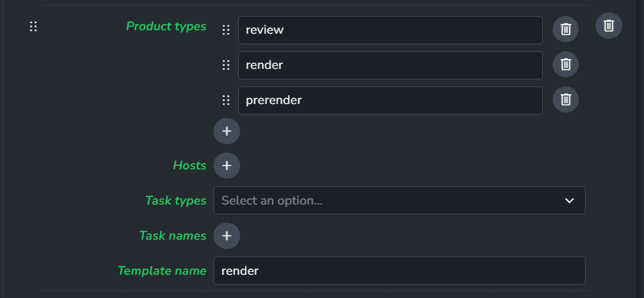
Task: Click into the "render" product type field
Action: click(x=390, y=65)
